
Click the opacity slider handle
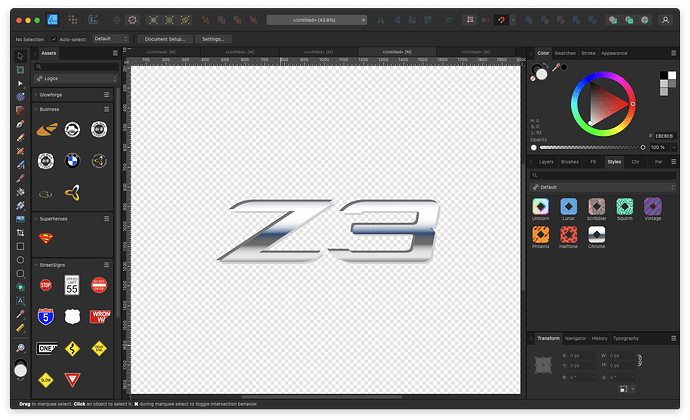pos(643,147)
